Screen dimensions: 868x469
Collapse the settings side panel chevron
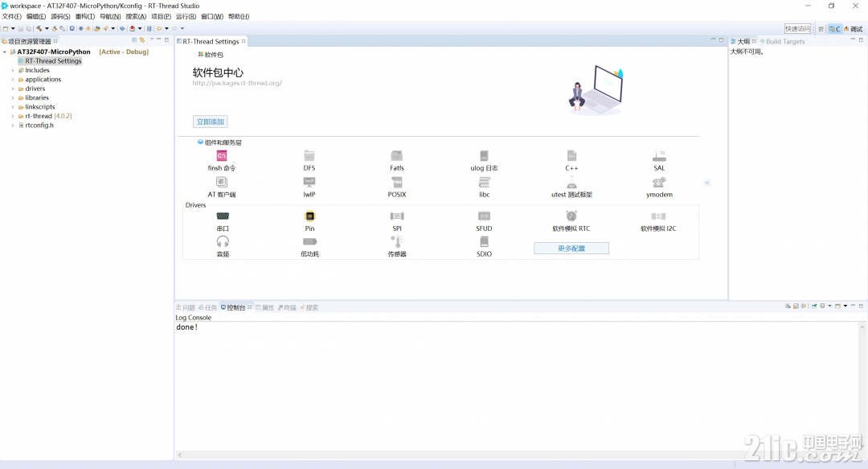pyautogui.click(x=707, y=183)
